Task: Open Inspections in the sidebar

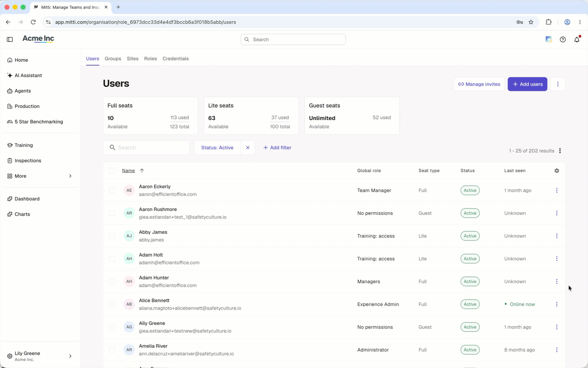Action: (x=24, y=161)
